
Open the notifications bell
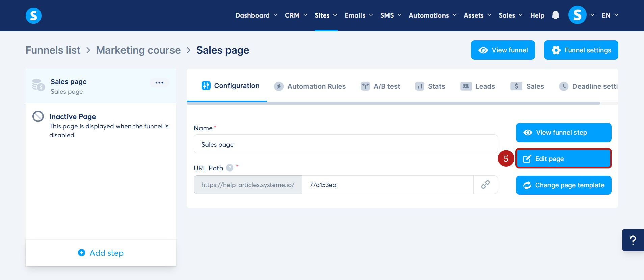(x=555, y=15)
